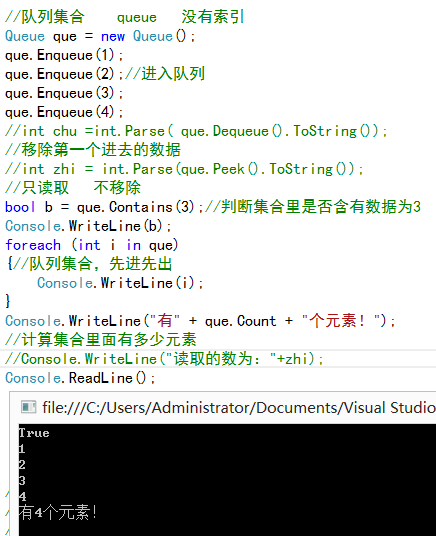Click the code line 'que.Enqueue(3);'
The height and width of the screenshot is (536, 436).
(64, 93)
